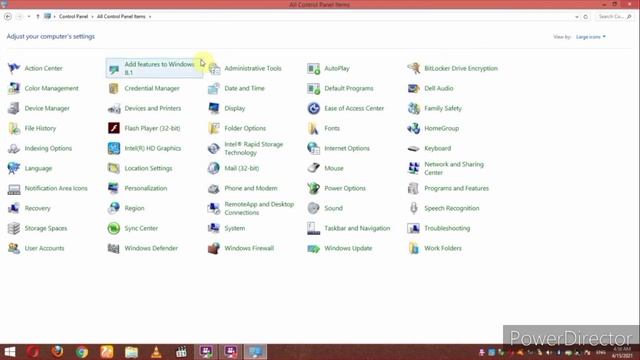Open File Explorer from the taskbar

[131, 352]
